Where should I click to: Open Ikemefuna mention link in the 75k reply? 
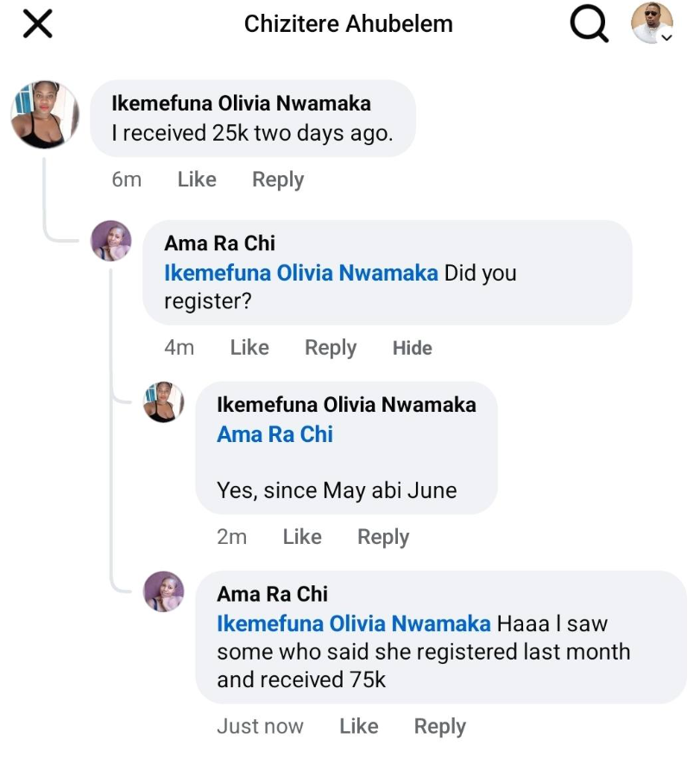coord(353,623)
